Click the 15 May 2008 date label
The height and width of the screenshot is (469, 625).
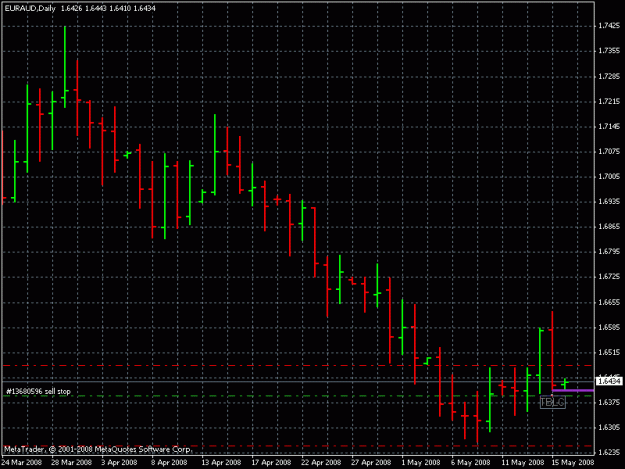pyautogui.click(x=573, y=463)
